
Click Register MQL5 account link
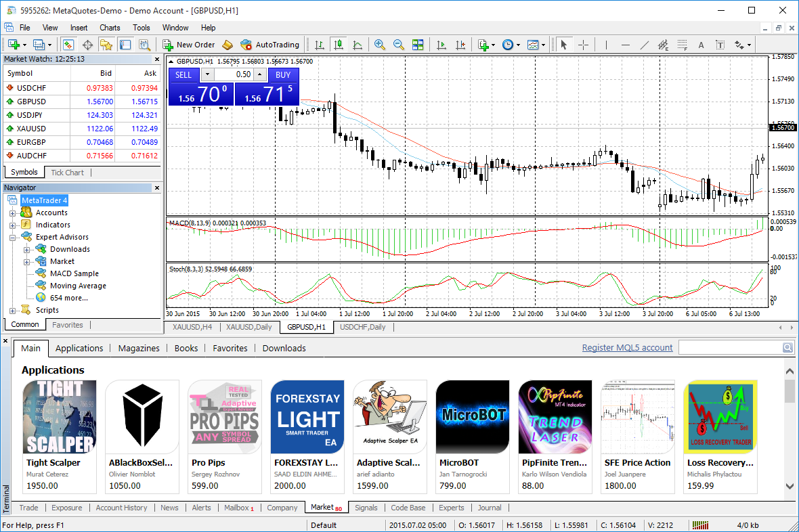(x=627, y=347)
